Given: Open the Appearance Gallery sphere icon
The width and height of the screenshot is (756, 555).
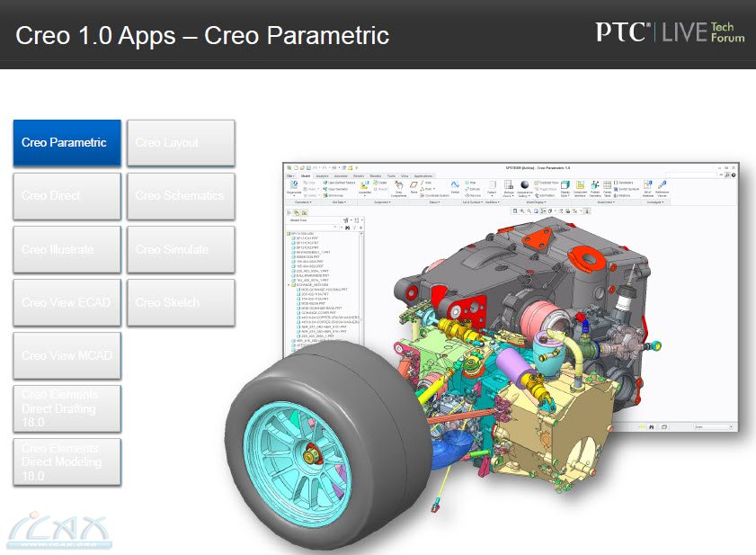Looking at the screenshot, I should tap(525, 184).
